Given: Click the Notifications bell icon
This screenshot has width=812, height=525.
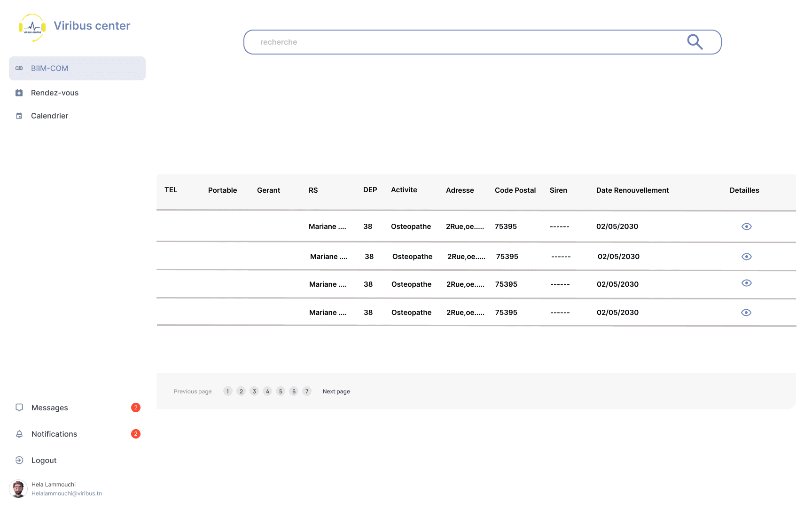Looking at the screenshot, I should click(19, 434).
